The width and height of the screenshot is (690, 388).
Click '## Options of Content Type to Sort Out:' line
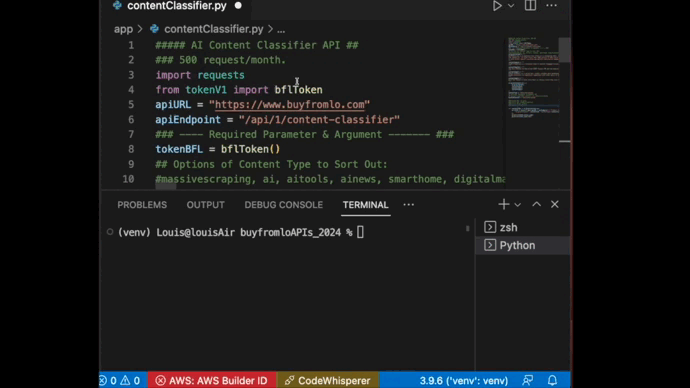pos(272,164)
